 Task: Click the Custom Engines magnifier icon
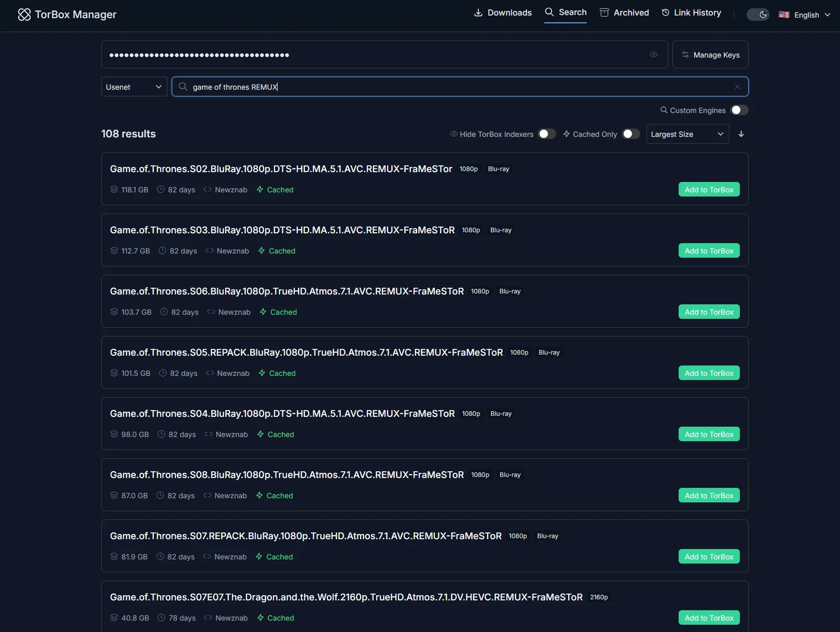pos(664,110)
